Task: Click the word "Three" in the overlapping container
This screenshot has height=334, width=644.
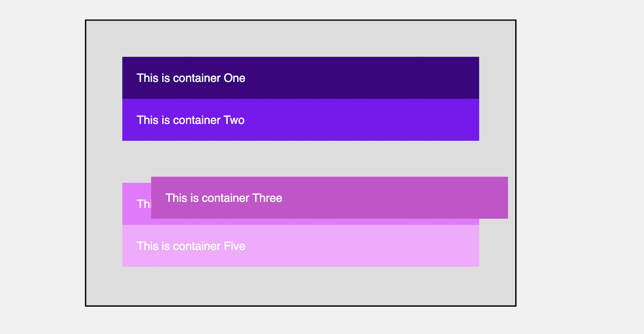Action: [268, 198]
